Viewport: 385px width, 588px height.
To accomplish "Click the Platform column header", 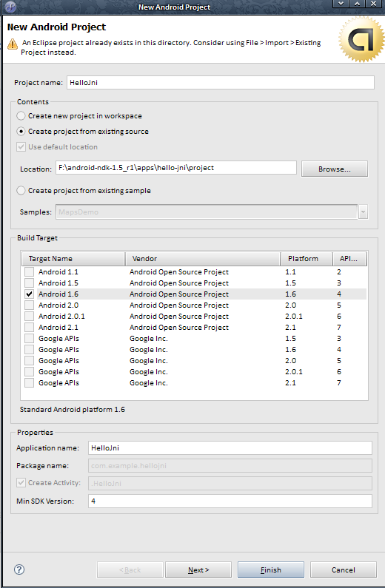I will tap(307, 259).
